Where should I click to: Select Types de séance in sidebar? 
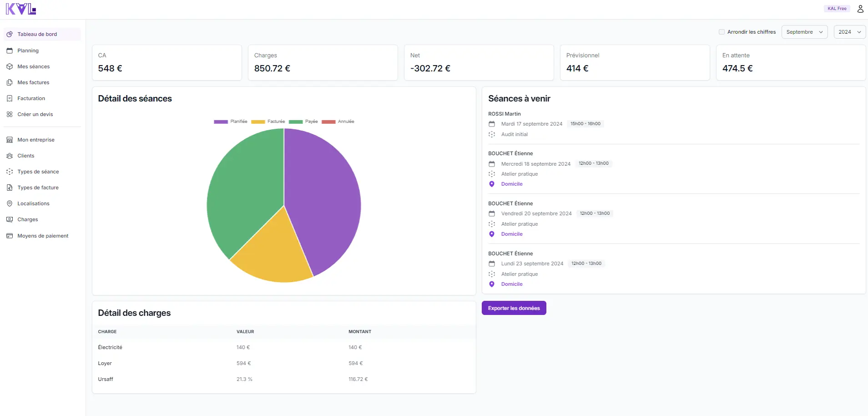(x=38, y=172)
